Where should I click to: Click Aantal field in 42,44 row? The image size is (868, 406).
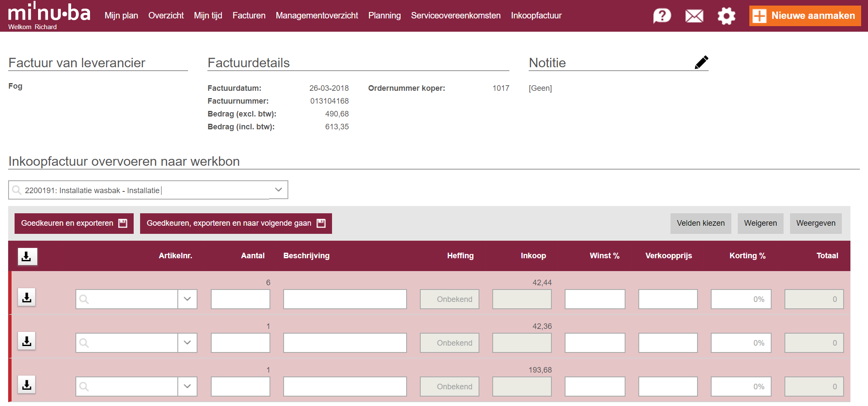coord(240,299)
